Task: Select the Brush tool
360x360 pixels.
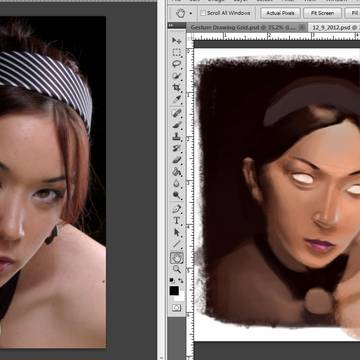Action: coord(177,125)
